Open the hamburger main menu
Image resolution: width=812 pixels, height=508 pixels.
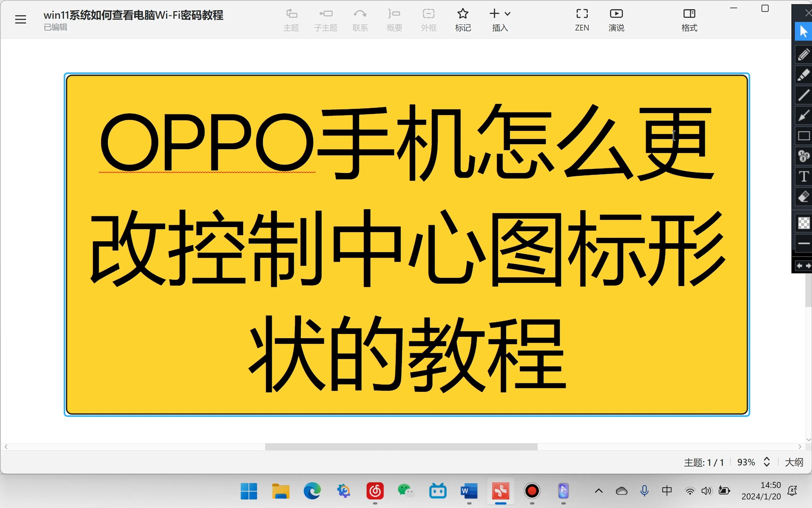tap(20, 20)
